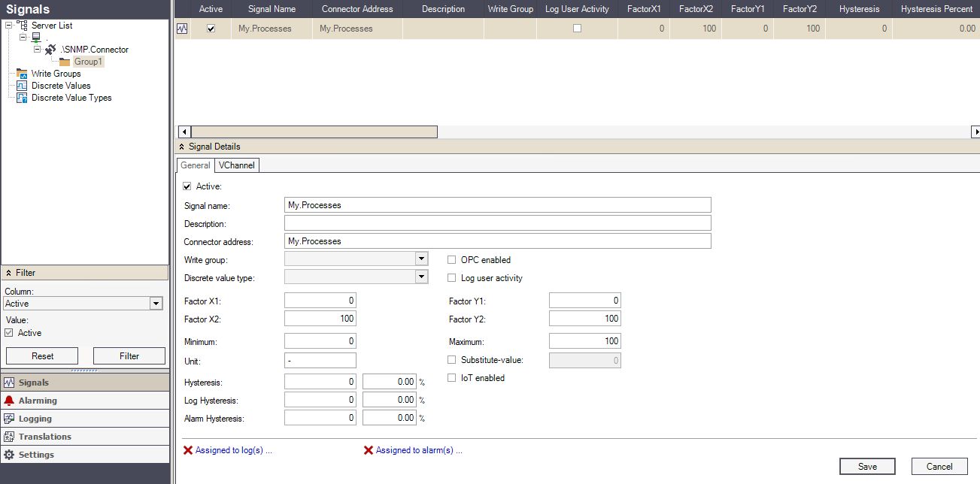Select the Group1 folder icon
This screenshot has height=484, width=980.
click(x=65, y=62)
